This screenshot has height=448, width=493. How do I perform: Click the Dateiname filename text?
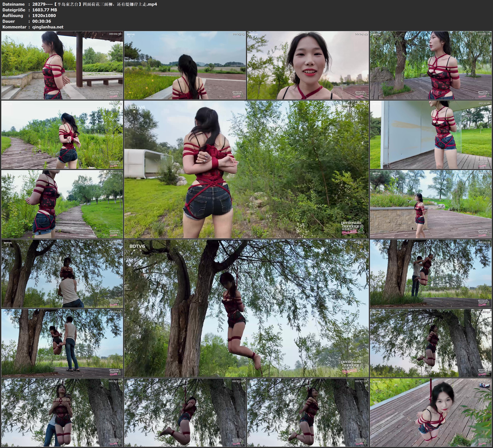pyautogui.click(x=94, y=4)
